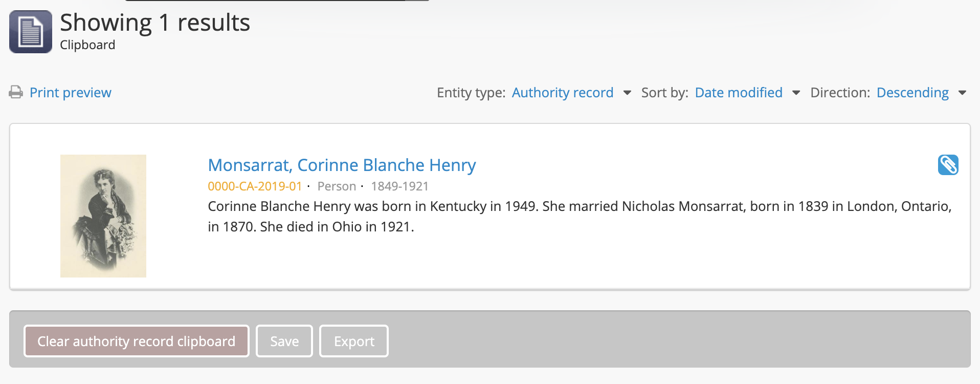Click the Save button
This screenshot has height=384, width=980.
click(284, 341)
